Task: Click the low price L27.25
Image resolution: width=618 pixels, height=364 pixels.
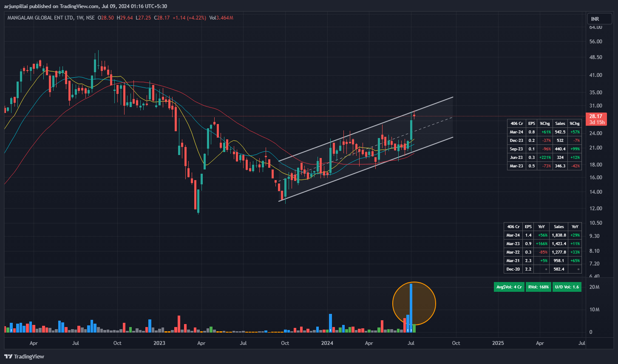Action: click(143, 18)
